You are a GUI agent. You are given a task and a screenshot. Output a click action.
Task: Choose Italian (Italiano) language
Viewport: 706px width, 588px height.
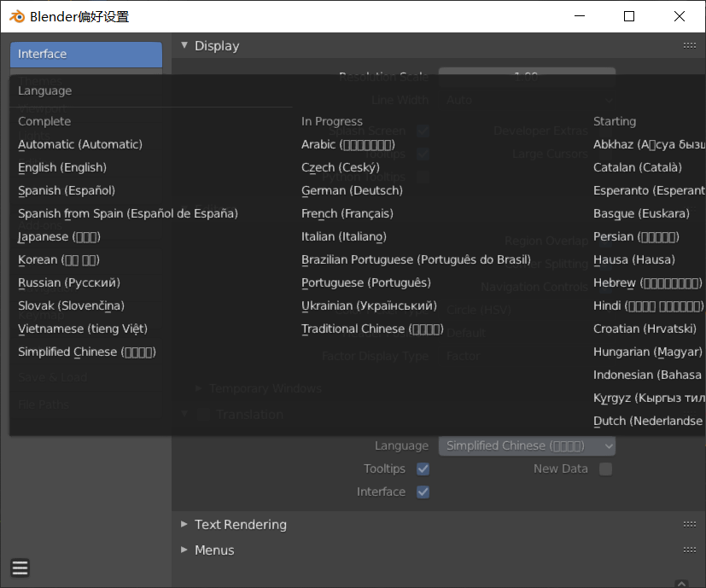344,236
